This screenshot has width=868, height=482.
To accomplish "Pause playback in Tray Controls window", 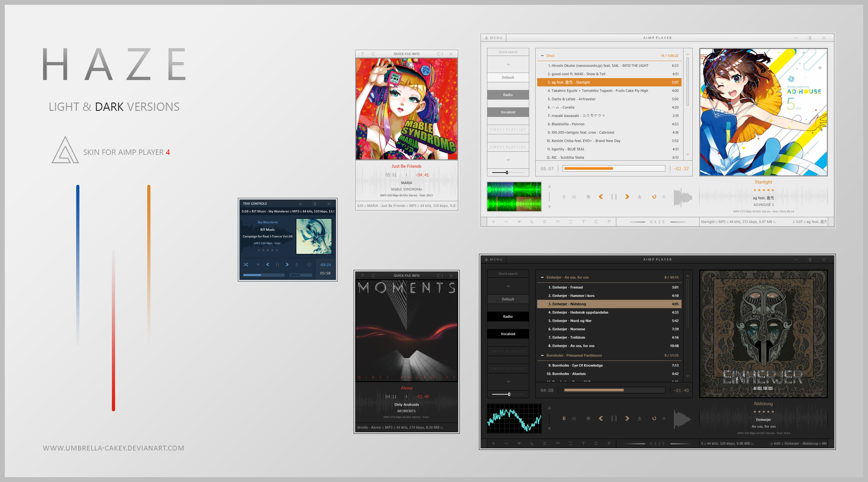I will 277,264.
